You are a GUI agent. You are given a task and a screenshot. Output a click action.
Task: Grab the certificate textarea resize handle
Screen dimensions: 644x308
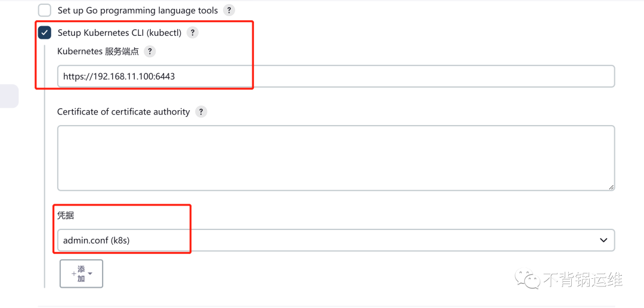(611, 187)
